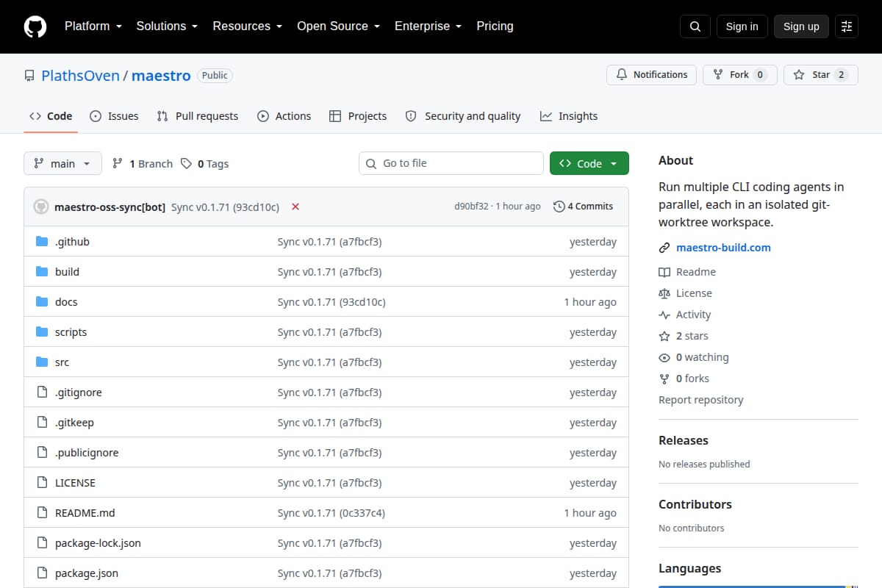The image size is (882, 588).
Task: Click the file icon for .gitkeep
Action: click(42, 423)
